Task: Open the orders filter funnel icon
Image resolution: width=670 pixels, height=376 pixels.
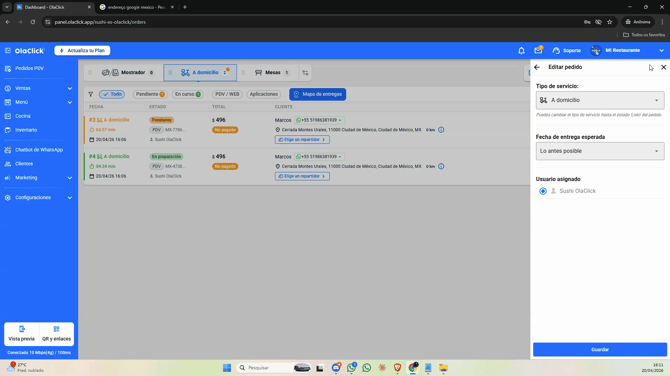Action: (91, 94)
